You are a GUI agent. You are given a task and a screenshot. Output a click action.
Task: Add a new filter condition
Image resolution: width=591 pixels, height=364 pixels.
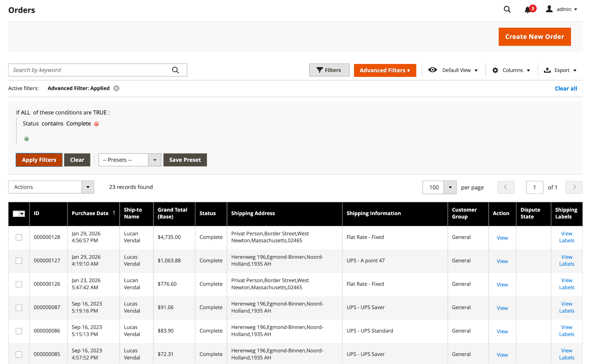pos(26,139)
